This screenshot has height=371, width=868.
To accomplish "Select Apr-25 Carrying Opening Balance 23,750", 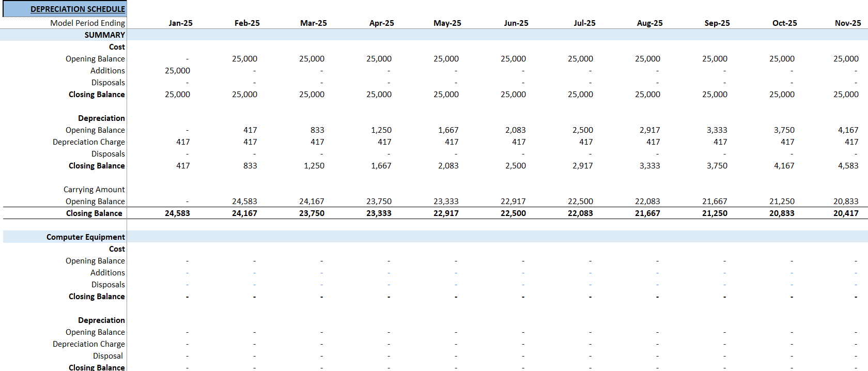I will tap(379, 202).
